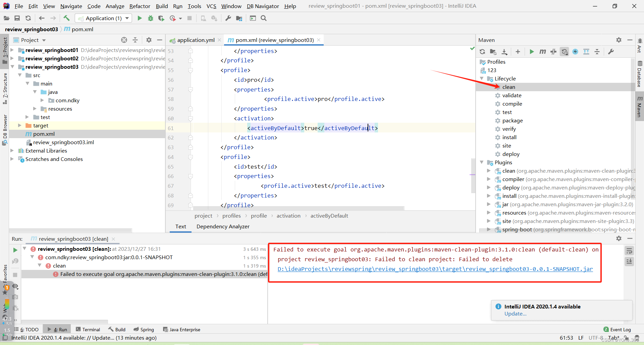Viewport: 644px width, 345px height.
Task: Open Maven panel gear options
Action: coord(619,40)
